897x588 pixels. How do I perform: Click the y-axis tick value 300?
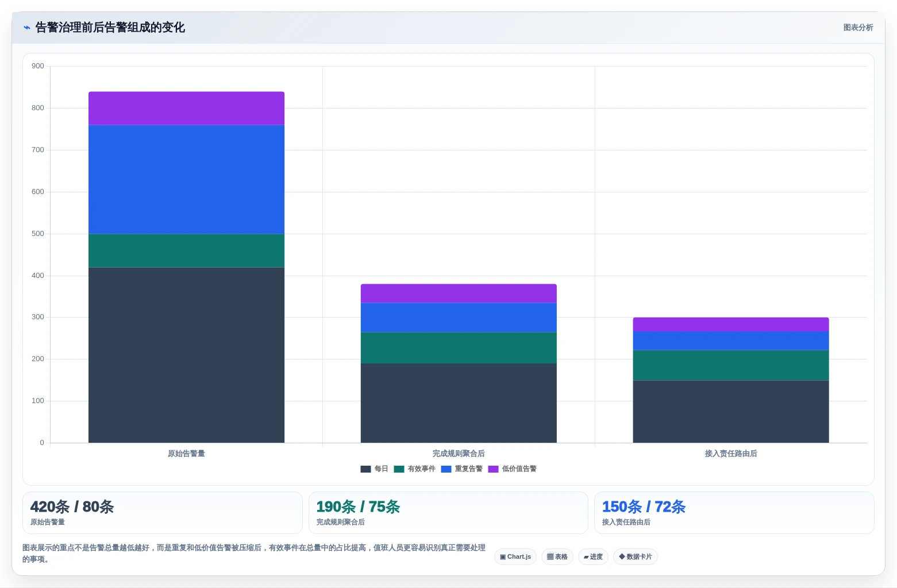click(x=38, y=317)
